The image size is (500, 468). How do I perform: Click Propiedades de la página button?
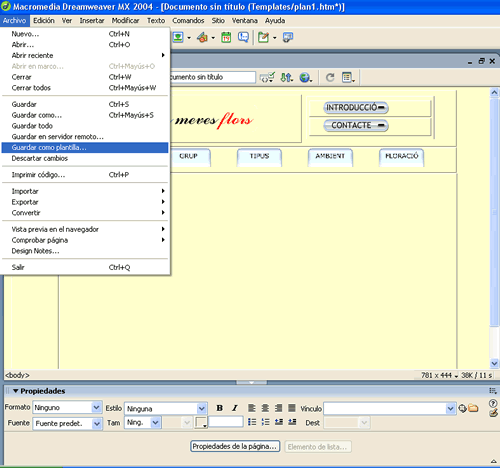tap(235, 446)
